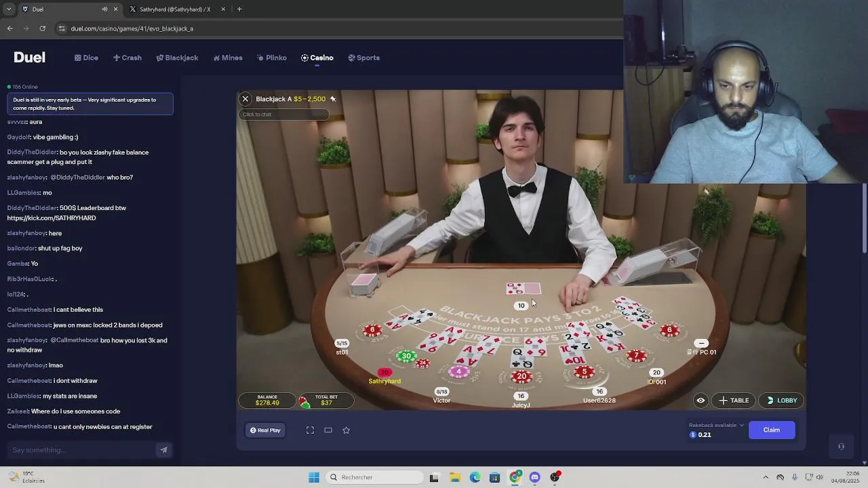
Task: Select the Casino tab
Action: [317, 58]
